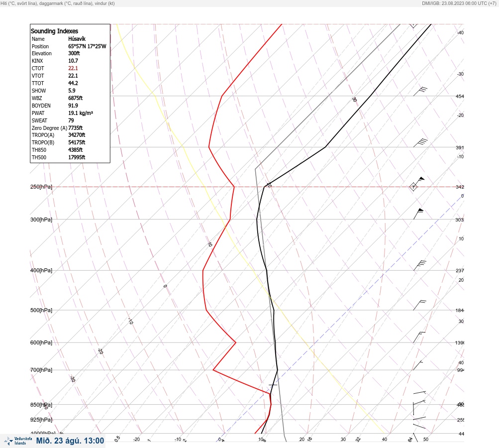This screenshot has height=448, width=499.
Task: Click the Zero Degree (A) value 7735ft
Action: 76,128
